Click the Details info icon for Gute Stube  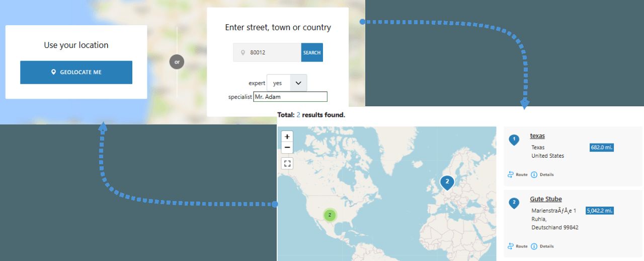(x=534, y=246)
